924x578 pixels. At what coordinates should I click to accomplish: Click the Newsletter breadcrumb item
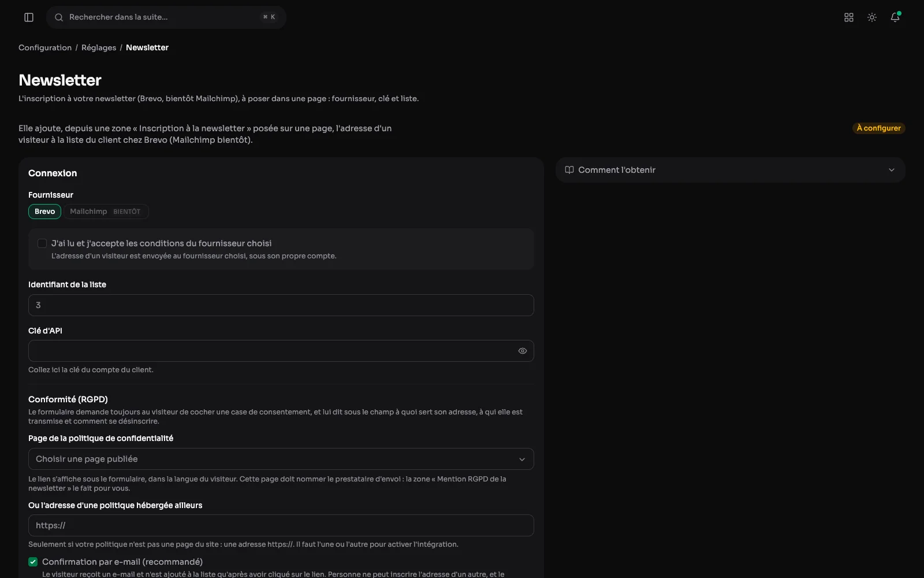(147, 47)
